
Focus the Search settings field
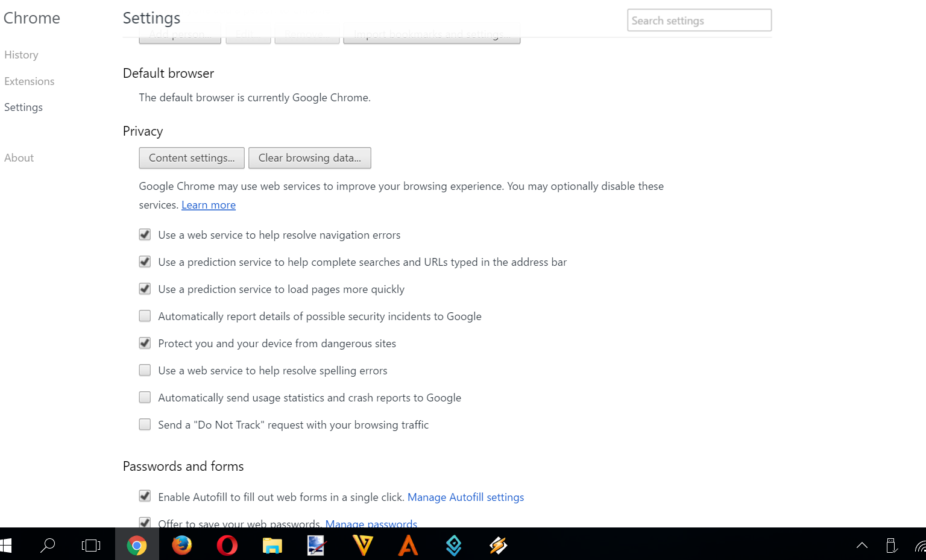(x=699, y=20)
